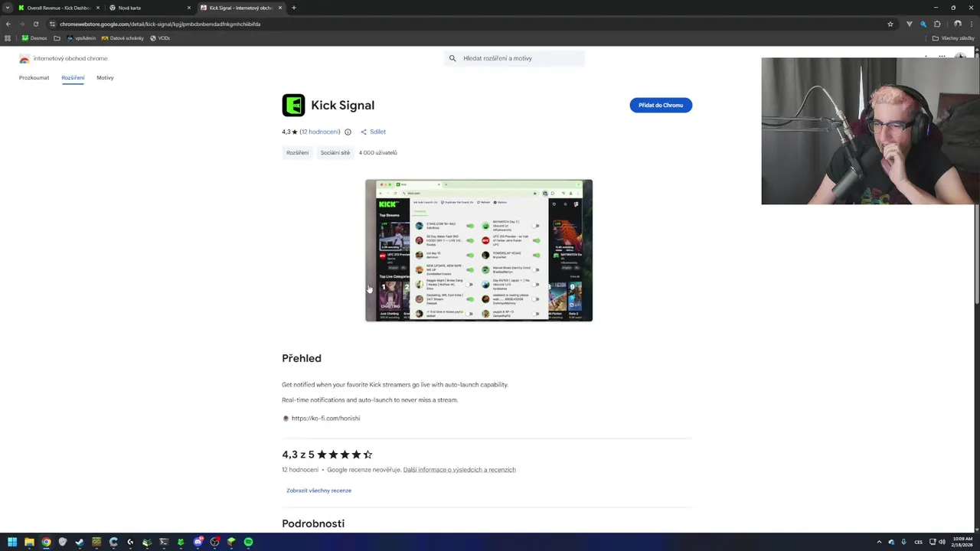Click the V-shaped extension icon in toolbar
Image resolution: width=980 pixels, height=551 pixels.
click(x=910, y=24)
